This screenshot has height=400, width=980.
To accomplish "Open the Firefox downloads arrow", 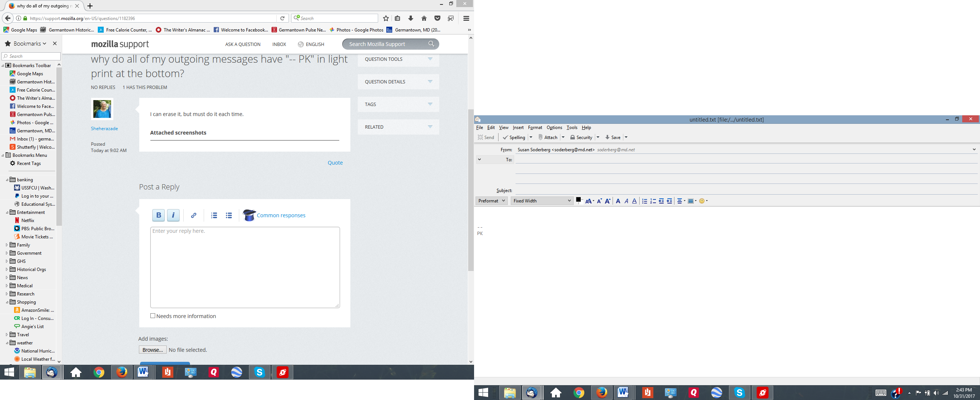I will [410, 18].
